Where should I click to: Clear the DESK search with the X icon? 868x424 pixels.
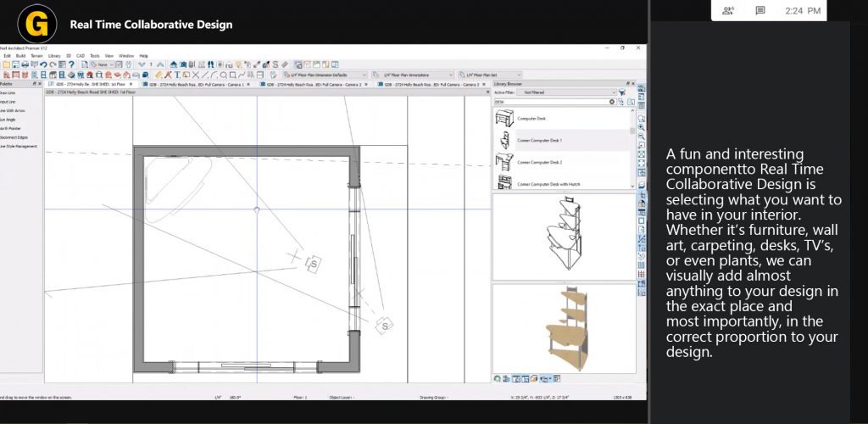pyautogui.click(x=612, y=102)
